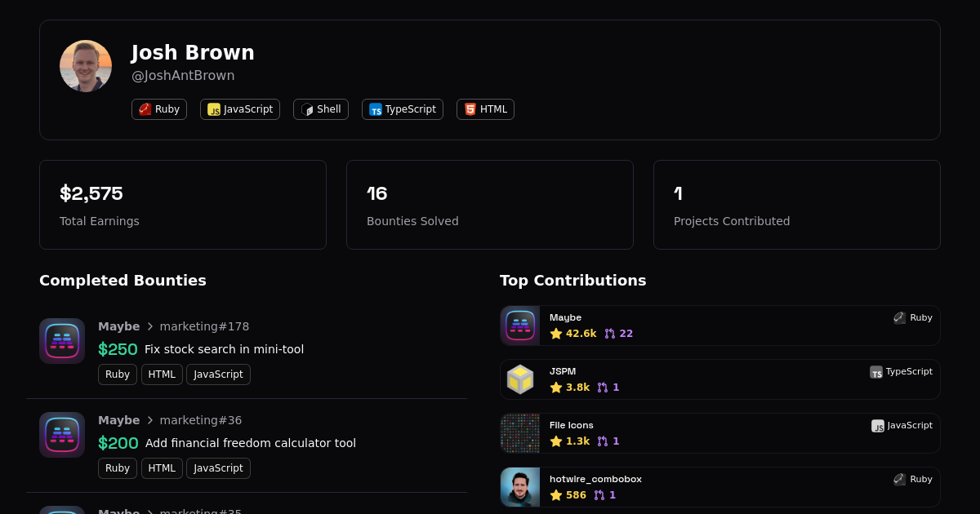Viewport: 980px width, 514px height.
Task: Open 'Fix stock search in mini-tool' bounty
Action: click(x=224, y=349)
